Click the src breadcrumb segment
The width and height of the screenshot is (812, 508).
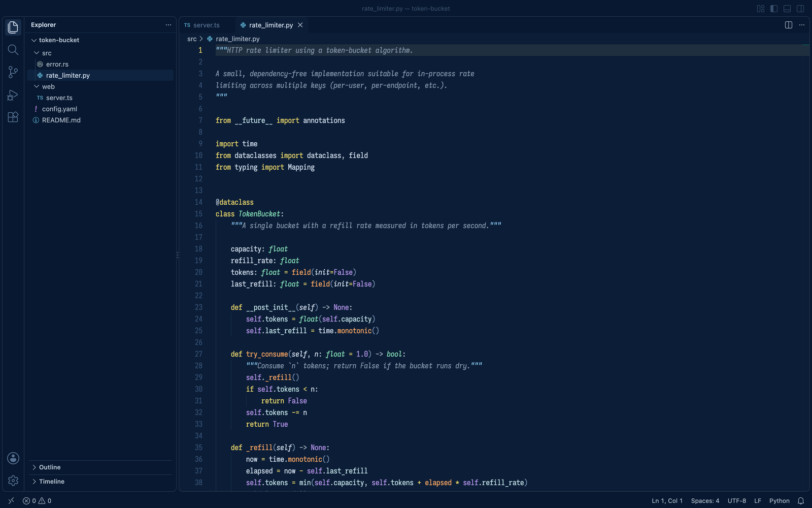coord(192,39)
